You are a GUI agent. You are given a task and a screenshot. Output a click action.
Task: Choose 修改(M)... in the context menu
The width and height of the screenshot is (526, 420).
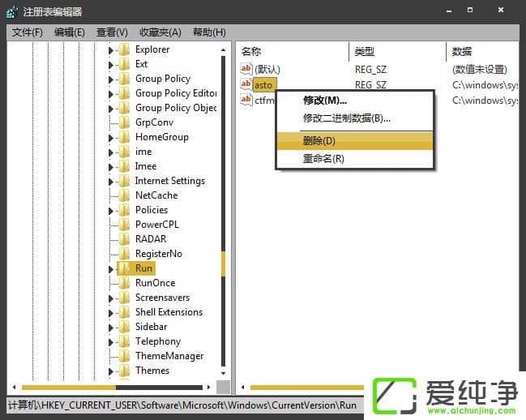[x=324, y=100]
